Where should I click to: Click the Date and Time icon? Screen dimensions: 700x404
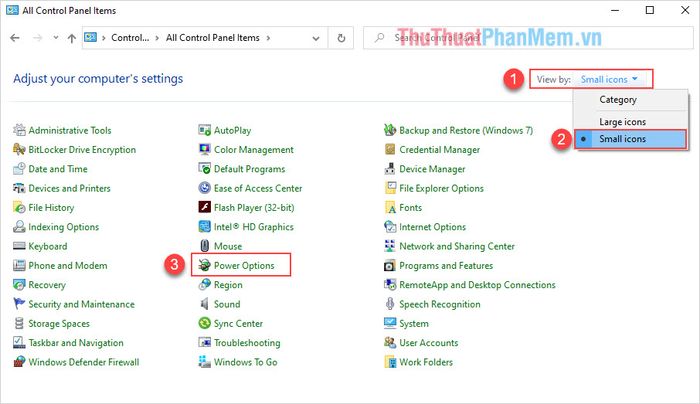19,169
